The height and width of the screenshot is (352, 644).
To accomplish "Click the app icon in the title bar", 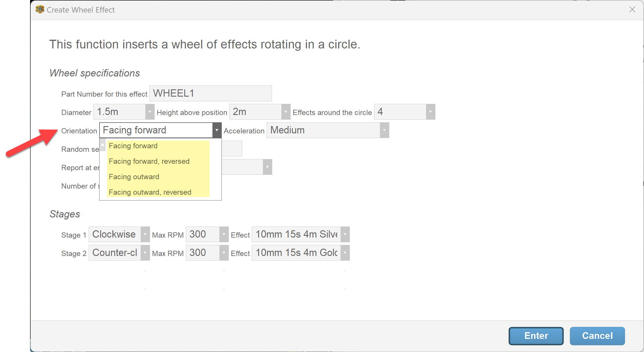I will [x=40, y=10].
